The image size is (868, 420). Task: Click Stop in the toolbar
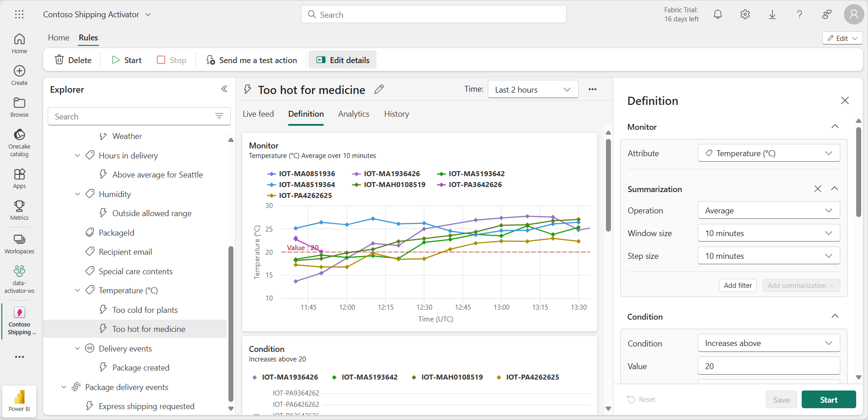point(172,60)
